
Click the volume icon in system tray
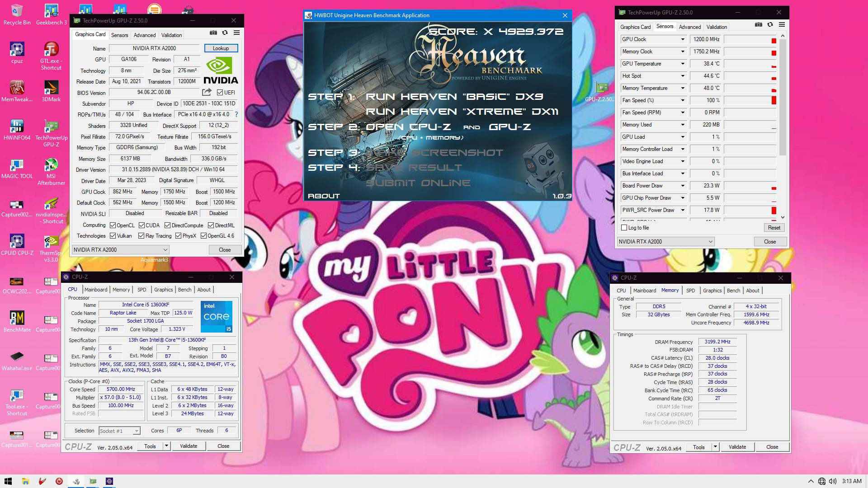tap(833, 481)
